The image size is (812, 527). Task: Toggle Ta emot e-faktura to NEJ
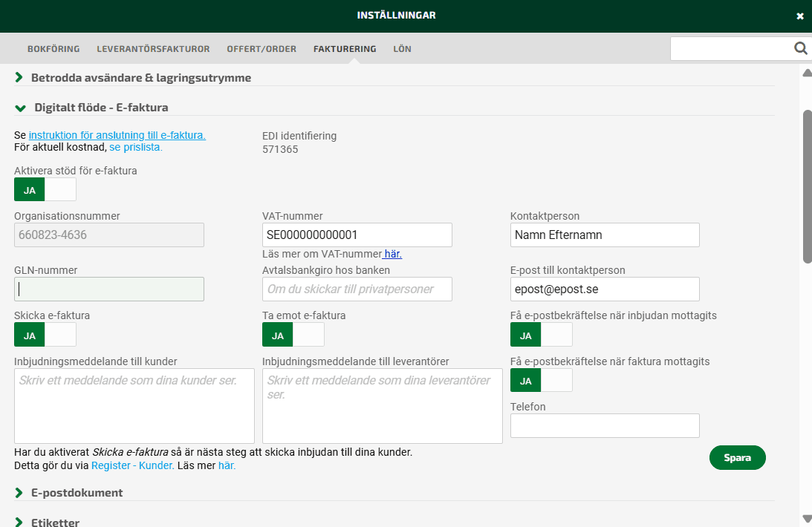(309, 334)
